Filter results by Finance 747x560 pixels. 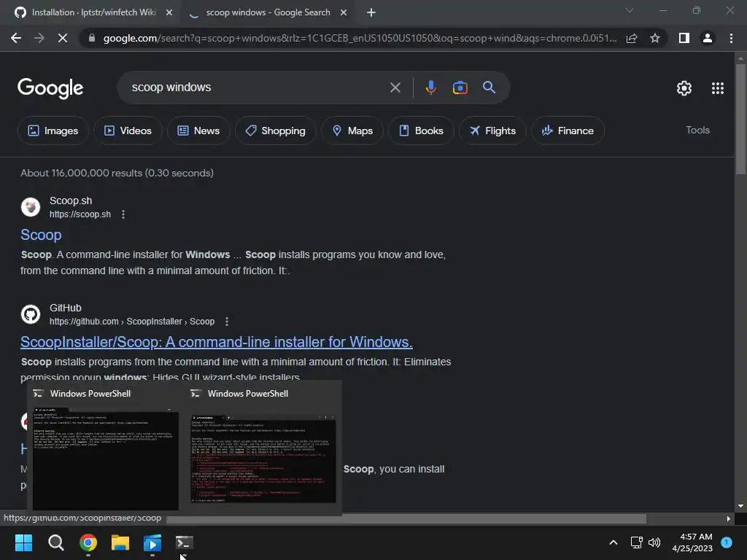pos(568,131)
